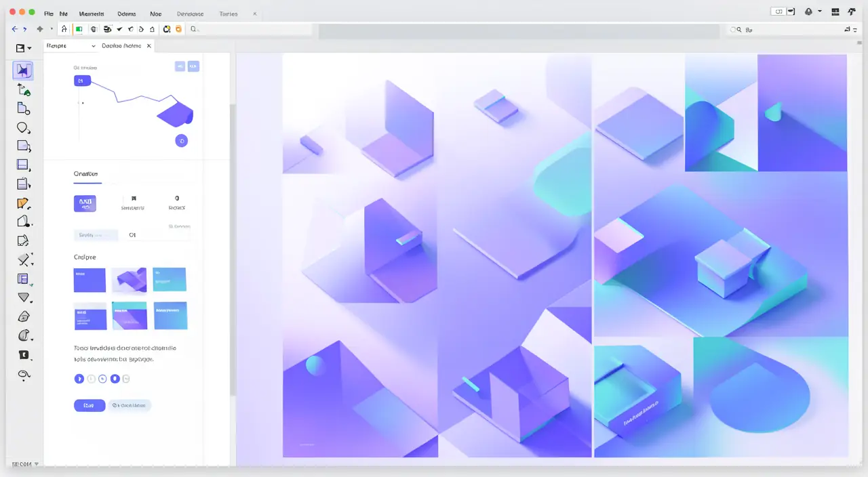Select the orange polygon tool in left toolbar
Viewport: 868px width, 477px height.
coord(24,203)
